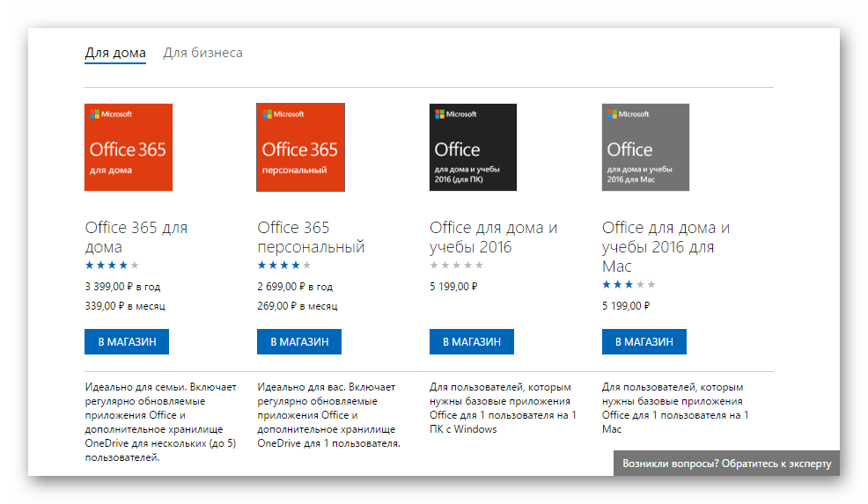
Task: Open the Office 365 персональный title link
Action: tap(310, 237)
